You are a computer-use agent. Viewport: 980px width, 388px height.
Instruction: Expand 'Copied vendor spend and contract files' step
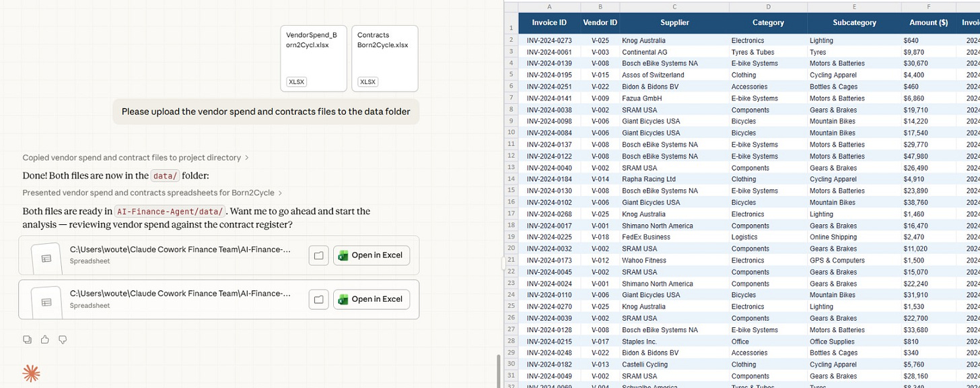click(135, 158)
